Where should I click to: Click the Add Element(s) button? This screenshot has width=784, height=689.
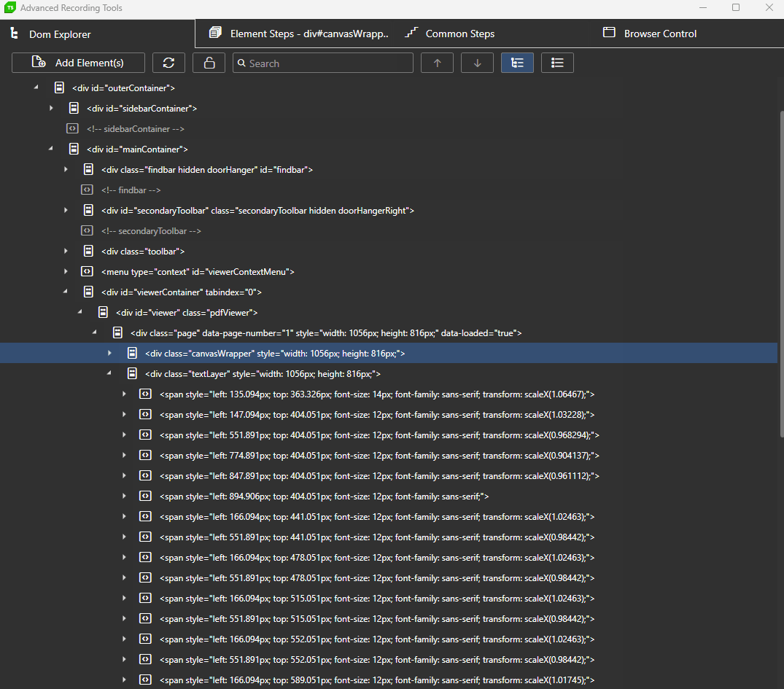click(x=79, y=63)
